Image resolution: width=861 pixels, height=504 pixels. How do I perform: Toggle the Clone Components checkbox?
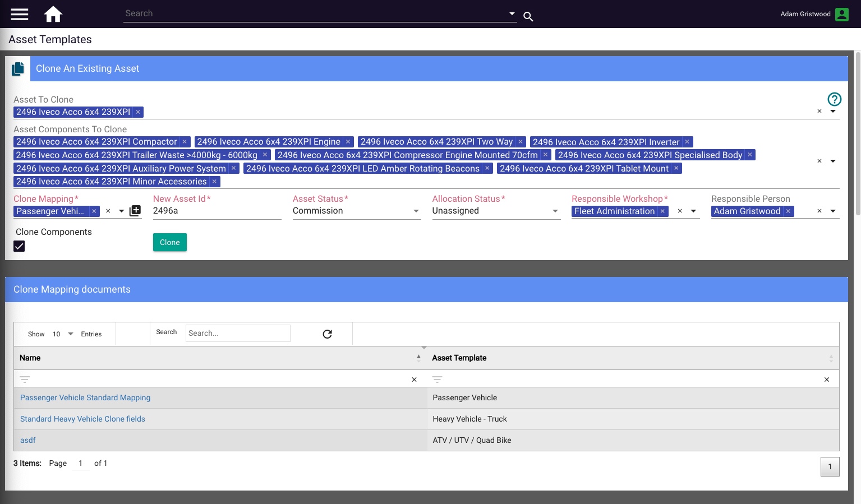19,246
